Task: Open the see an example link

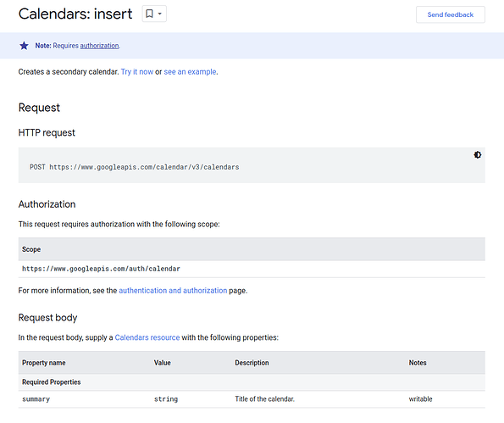Action: tap(190, 72)
